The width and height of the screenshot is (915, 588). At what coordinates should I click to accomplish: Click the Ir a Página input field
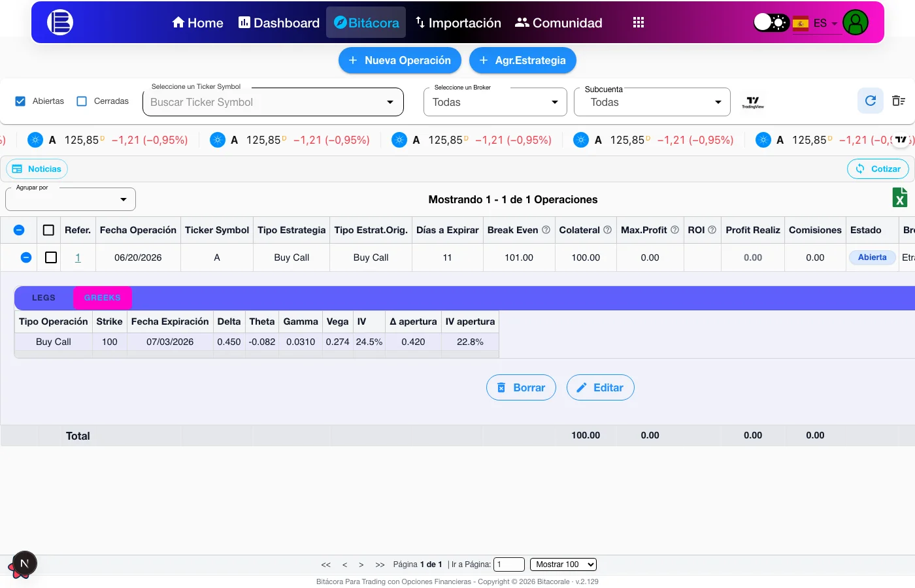tap(509, 564)
